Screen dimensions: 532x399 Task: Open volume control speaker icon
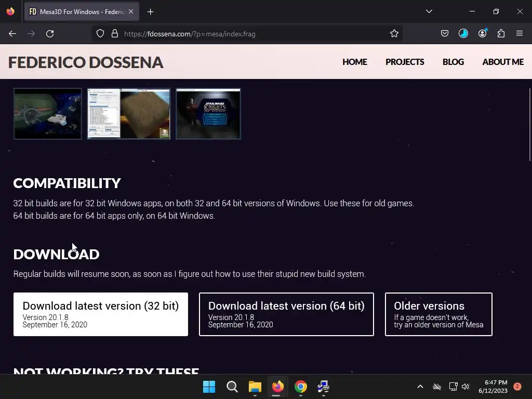pyautogui.click(x=465, y=387)
